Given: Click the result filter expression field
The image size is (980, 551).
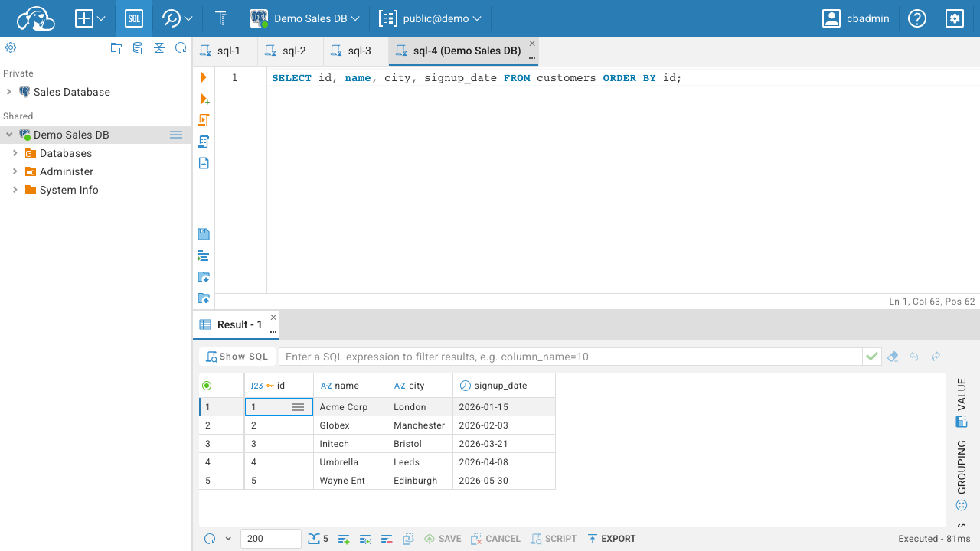Looking at the screenshot, I should point(570,357).
